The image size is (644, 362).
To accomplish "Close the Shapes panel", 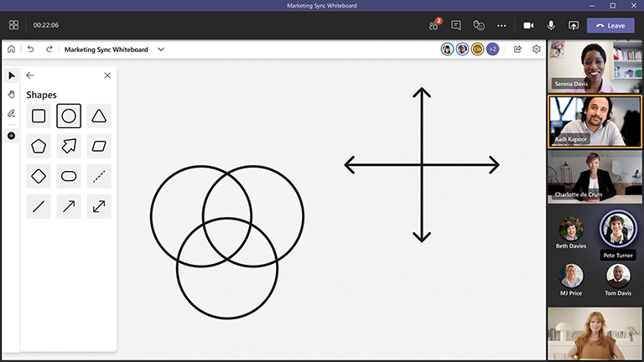I will click(x=107, y=75).
